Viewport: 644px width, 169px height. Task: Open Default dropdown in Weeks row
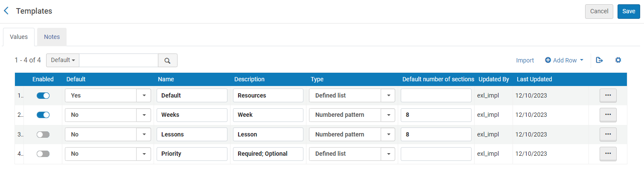click(x=108, y=115)
